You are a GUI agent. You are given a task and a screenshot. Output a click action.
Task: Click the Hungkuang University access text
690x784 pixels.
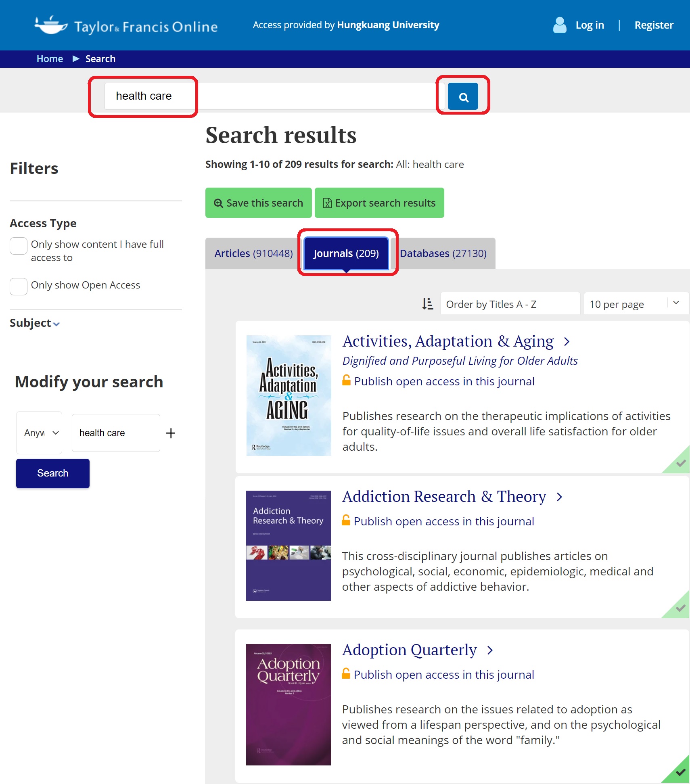click(346, 25)
